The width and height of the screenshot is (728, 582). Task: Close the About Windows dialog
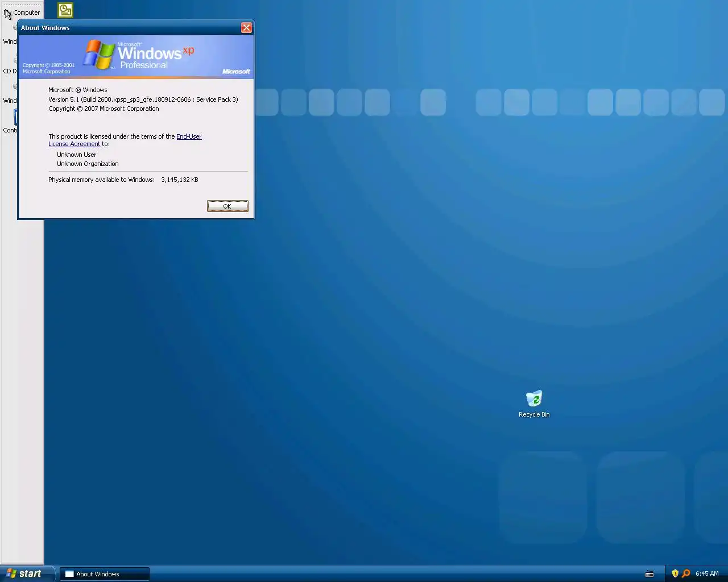(x=246, y=27)
